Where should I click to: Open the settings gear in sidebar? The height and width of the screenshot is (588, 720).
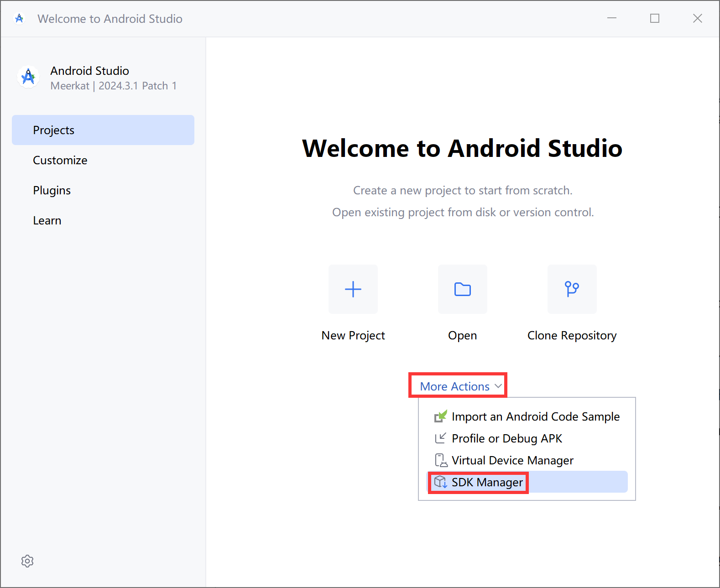[x=27, y=561]
